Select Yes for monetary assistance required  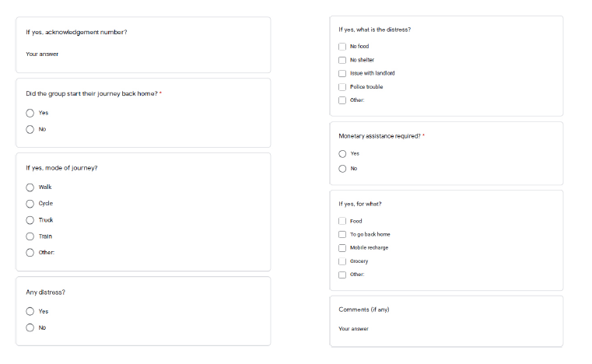(x=342, y=153)
